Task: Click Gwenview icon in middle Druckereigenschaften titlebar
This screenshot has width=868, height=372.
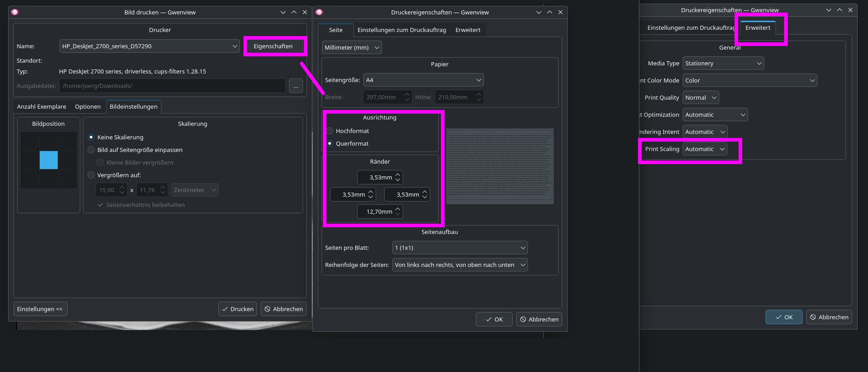Action: click(319, 12)
